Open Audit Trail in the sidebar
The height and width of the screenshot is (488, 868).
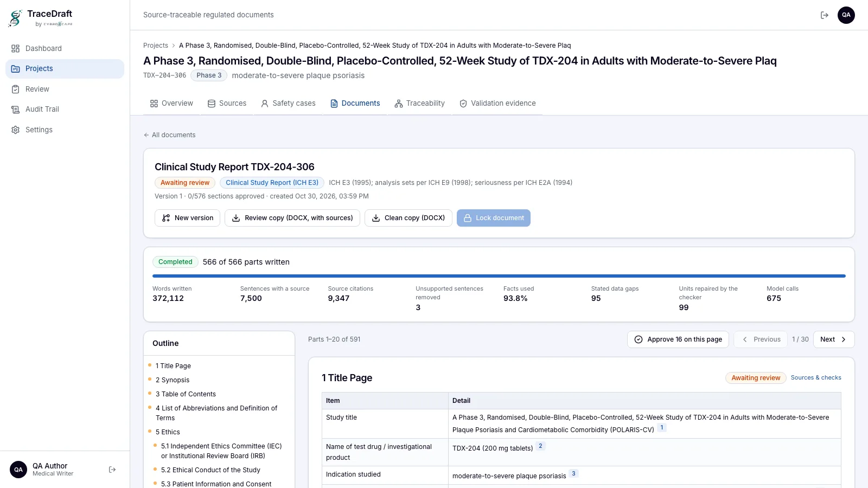coord(65,109)
